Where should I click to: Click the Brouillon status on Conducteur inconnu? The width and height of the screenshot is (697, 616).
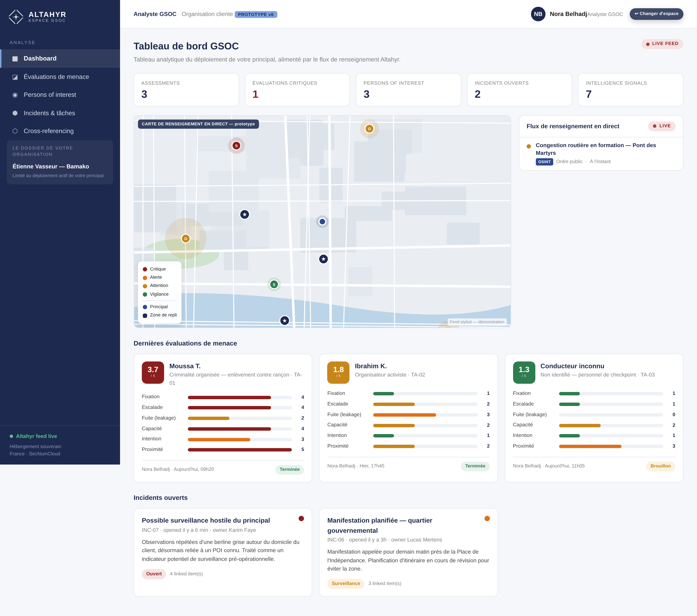[x=660, y=466]
